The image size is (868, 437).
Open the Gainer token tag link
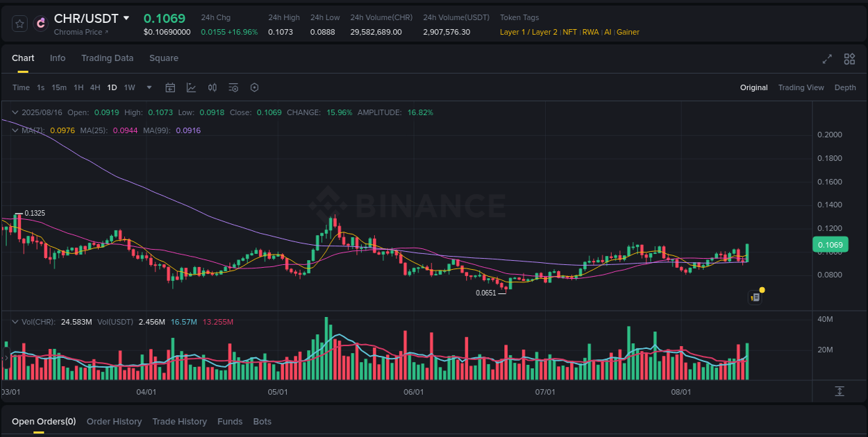[x=628, y=32]
